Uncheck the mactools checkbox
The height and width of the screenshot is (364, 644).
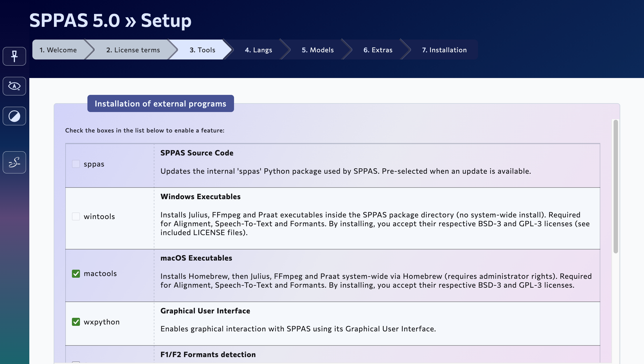coord(76,274)
